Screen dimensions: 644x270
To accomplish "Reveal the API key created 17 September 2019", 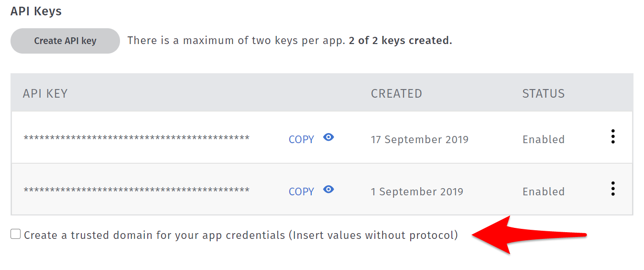I will [x=328, y=137].
